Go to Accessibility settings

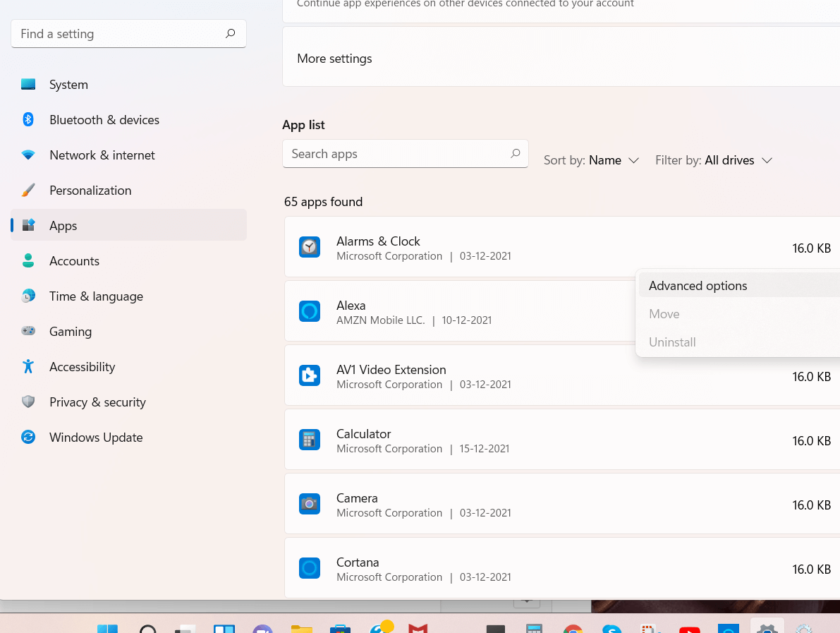82,367
